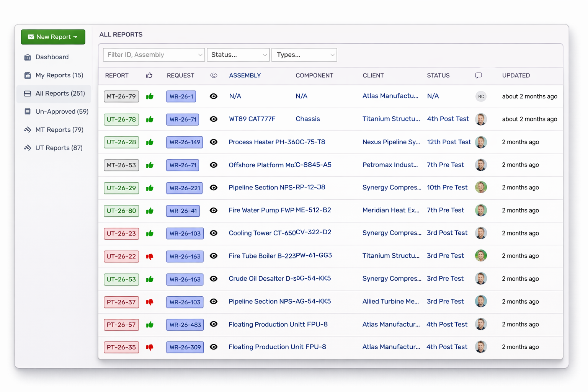Open request WR-26-149
This screenshot has height=392, width=588.
pyautogui.click(x=185, y=142)
